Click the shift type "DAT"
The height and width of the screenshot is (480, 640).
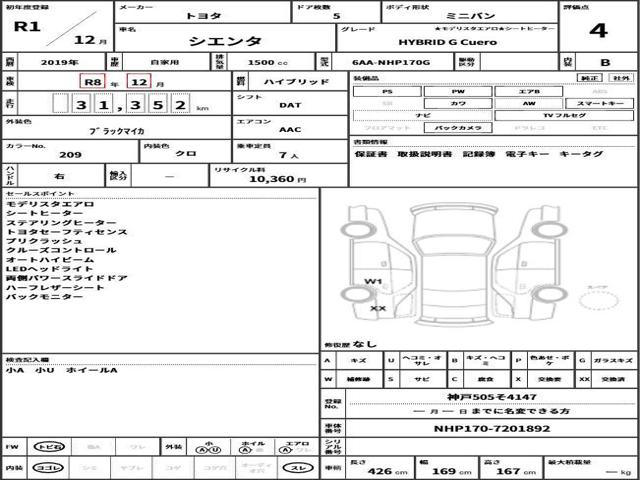[x=290, y=105]
